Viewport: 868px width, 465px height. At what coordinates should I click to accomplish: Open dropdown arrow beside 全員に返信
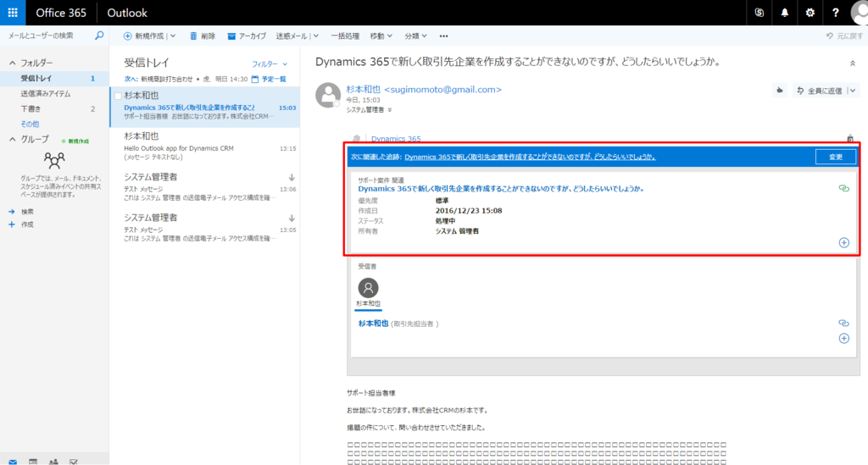(x=853, y=91)
